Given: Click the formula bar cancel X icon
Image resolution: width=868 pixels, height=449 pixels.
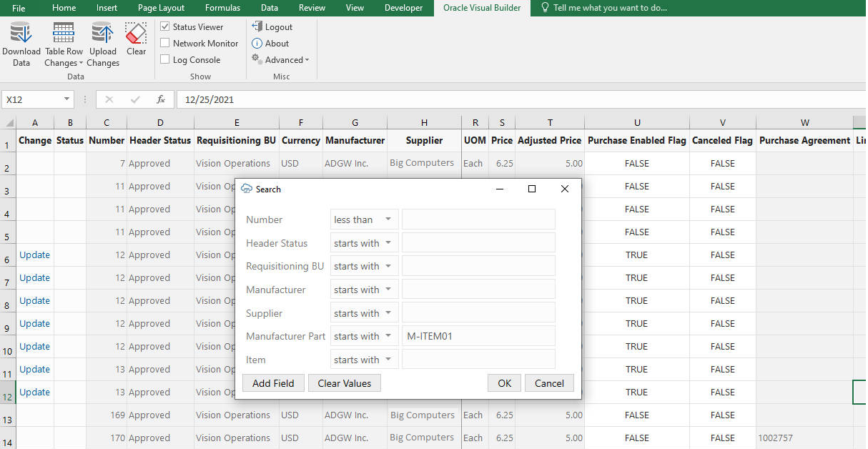Looking at the screenshot, I should [x=109, y=99].
